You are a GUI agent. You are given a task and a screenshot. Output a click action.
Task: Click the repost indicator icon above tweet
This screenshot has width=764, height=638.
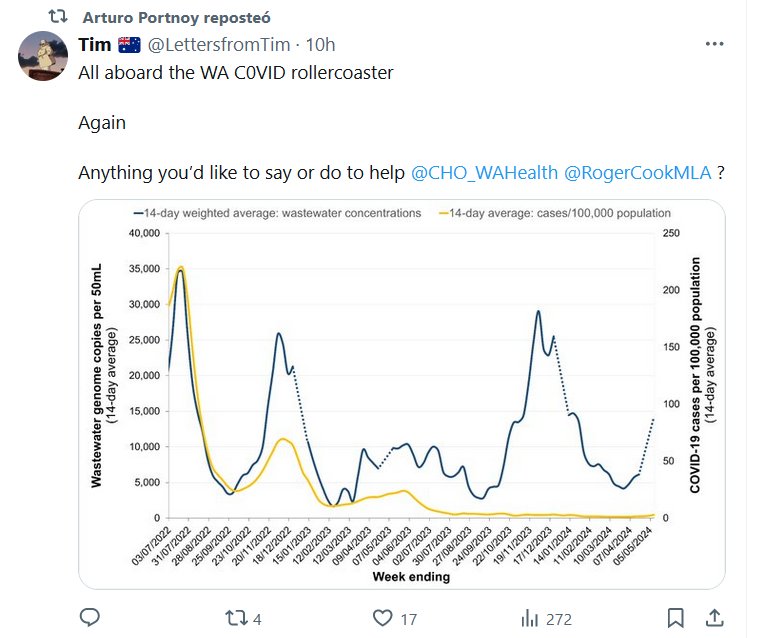click(x=59, y=18)
